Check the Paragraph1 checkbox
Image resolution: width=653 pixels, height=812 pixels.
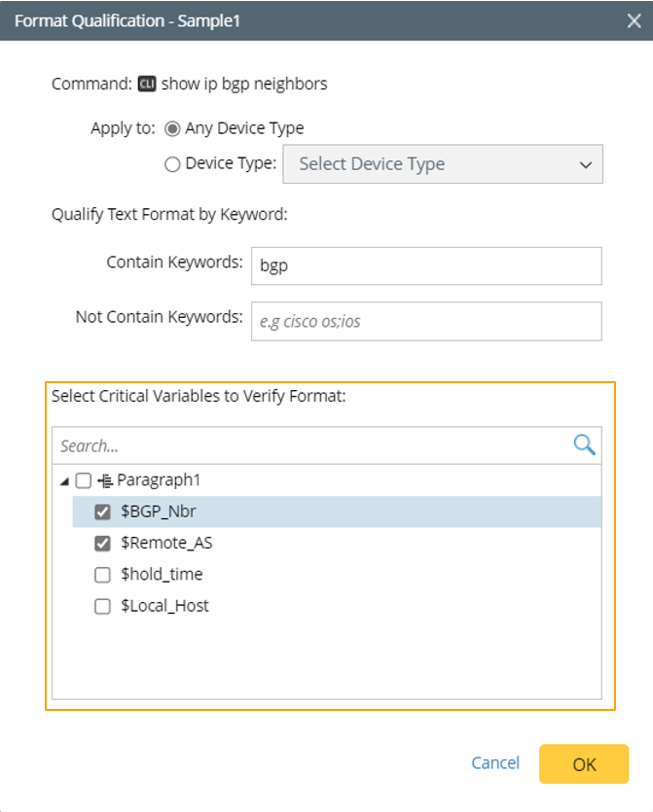tap(83, 480)
